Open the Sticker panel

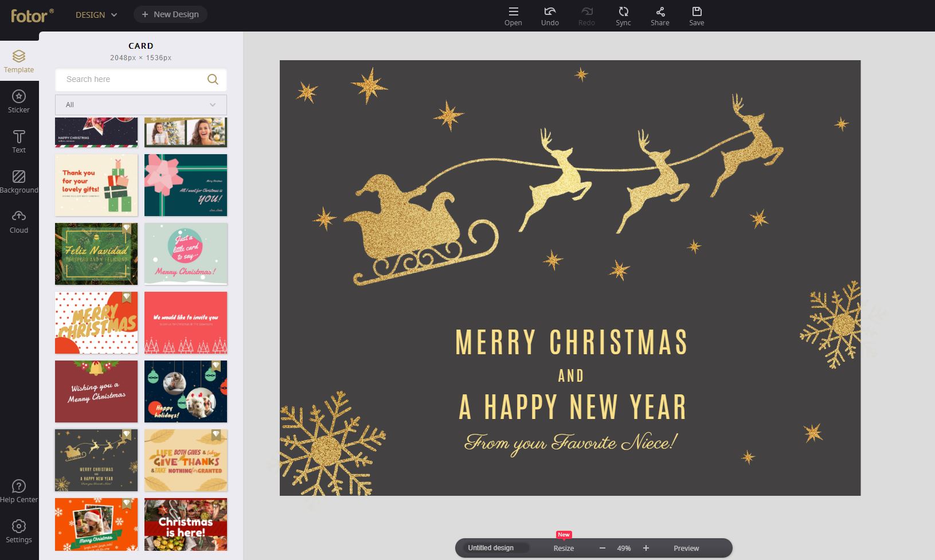[19, 101]
